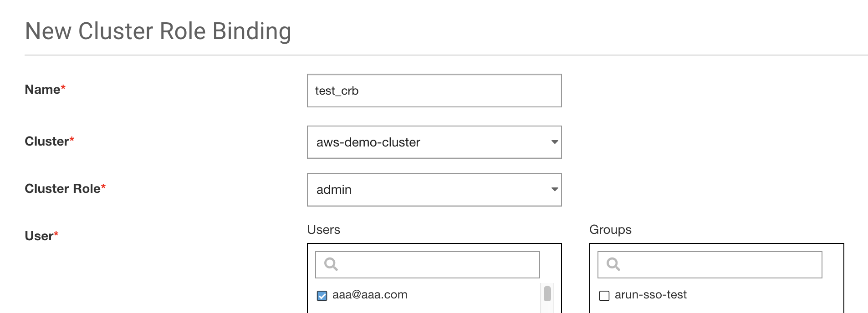
Task: Click the Users list heading
Action: pyautogui.click(x=323, y=230)
